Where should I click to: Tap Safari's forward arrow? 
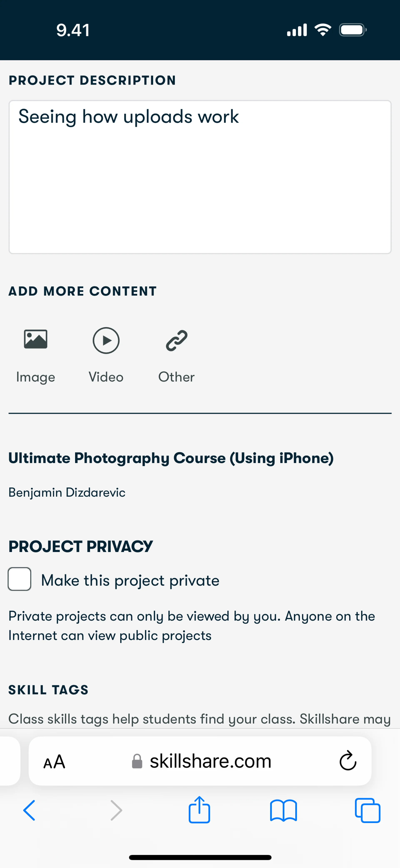116,810
